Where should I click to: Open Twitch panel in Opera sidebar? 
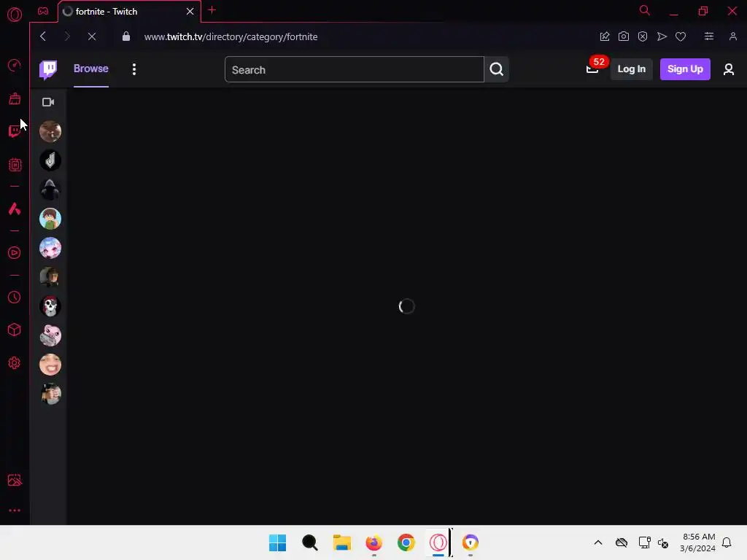[x=15, y=131]
